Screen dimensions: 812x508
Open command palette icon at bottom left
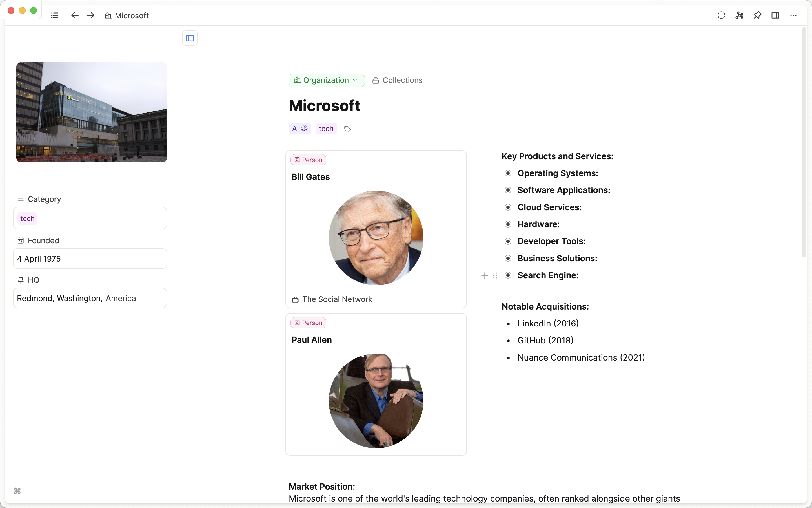pyautogui.click(x=17, y=491)
